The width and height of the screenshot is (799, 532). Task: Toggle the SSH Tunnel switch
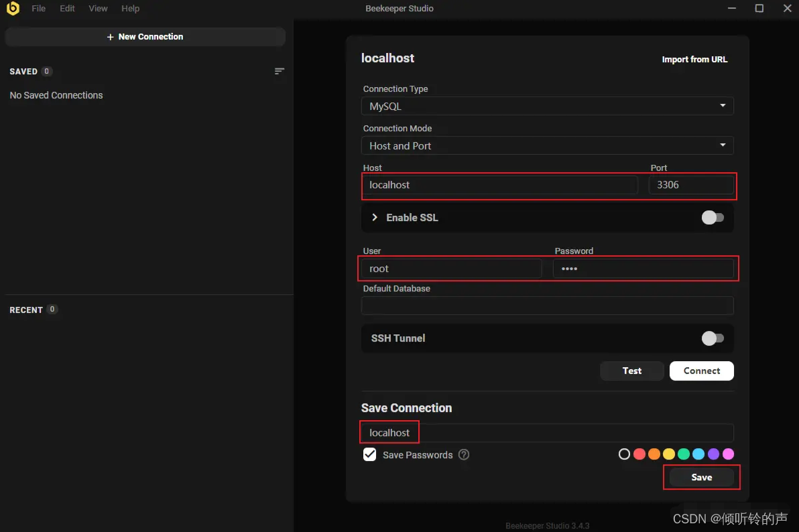click(713, 338)
